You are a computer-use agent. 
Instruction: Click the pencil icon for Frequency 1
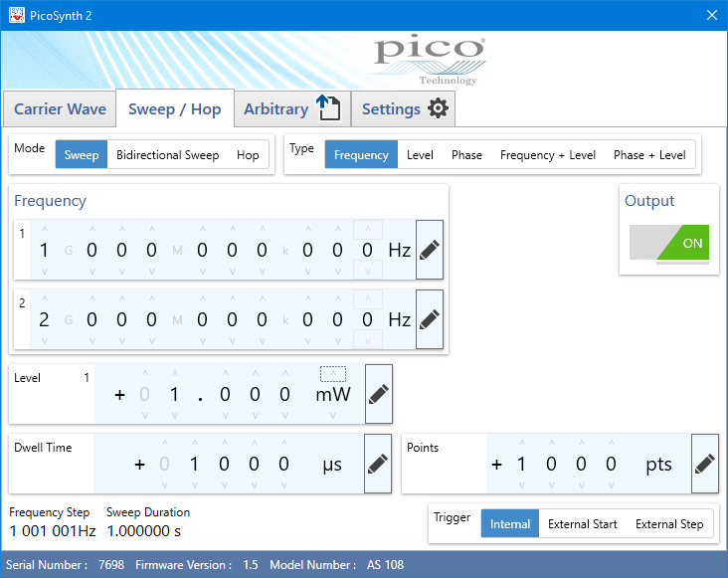pos(429,250)
